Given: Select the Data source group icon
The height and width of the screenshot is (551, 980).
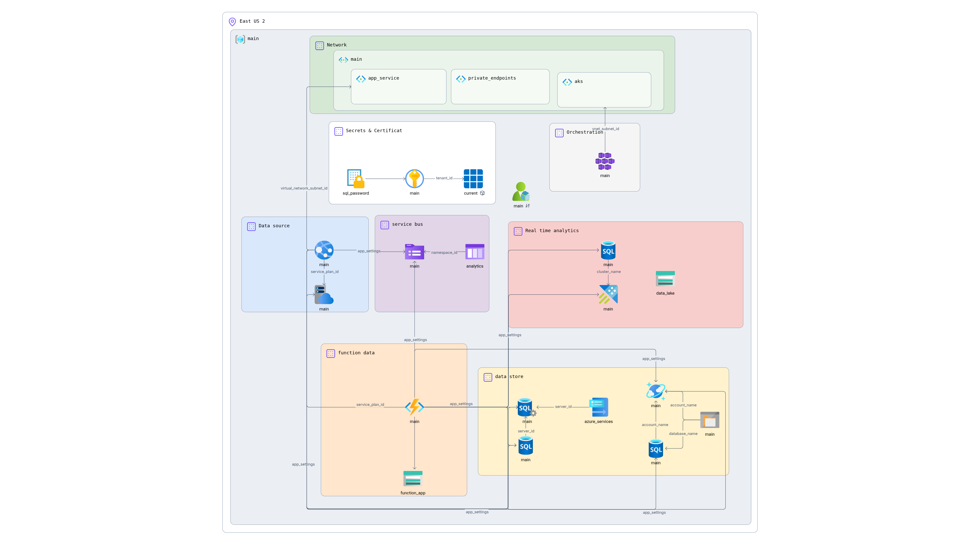Looking at the screenshot, I should (x=251, y=227).
